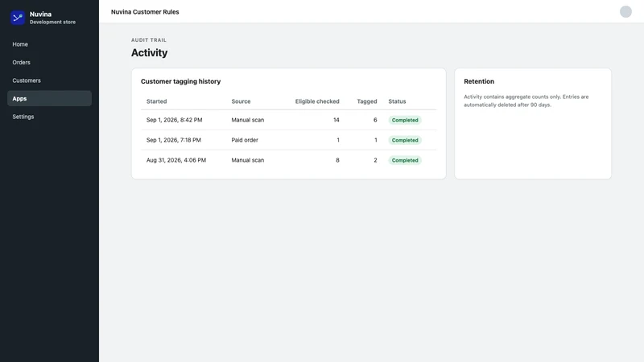This screenshot has width=644, height=362.
Task: Click the Completed badge on the Paid order row
Action: (405, 140)
